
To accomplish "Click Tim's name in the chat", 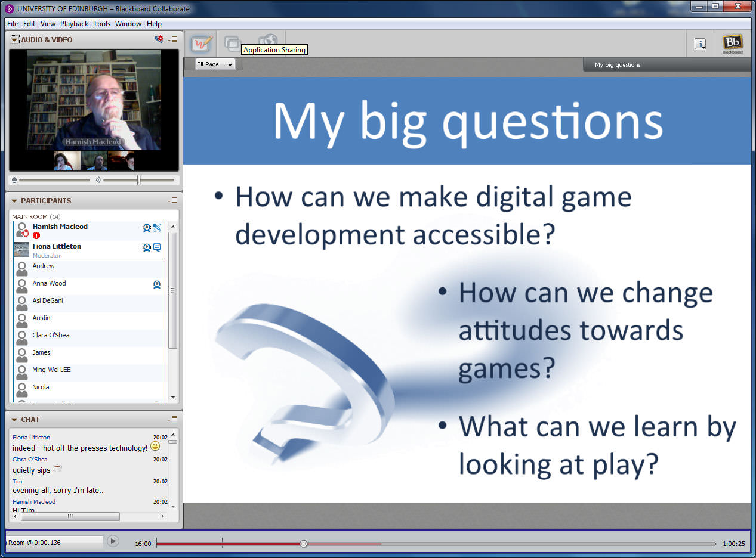I will 17,481.
